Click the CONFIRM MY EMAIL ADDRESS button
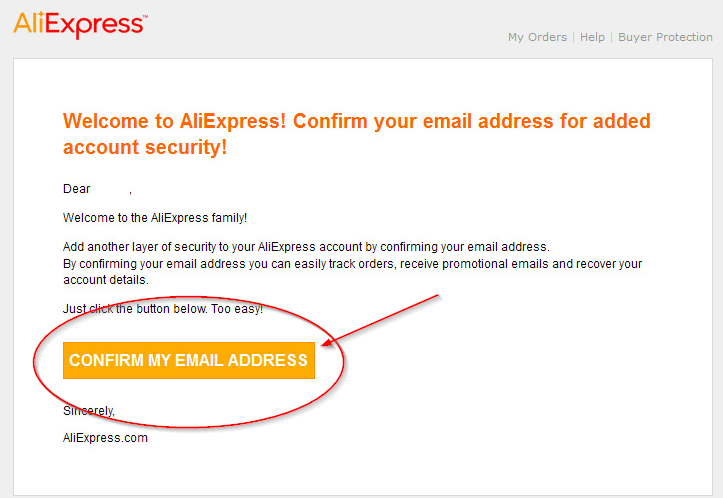Viewport: 723px width, 498px height. (189, 360)
